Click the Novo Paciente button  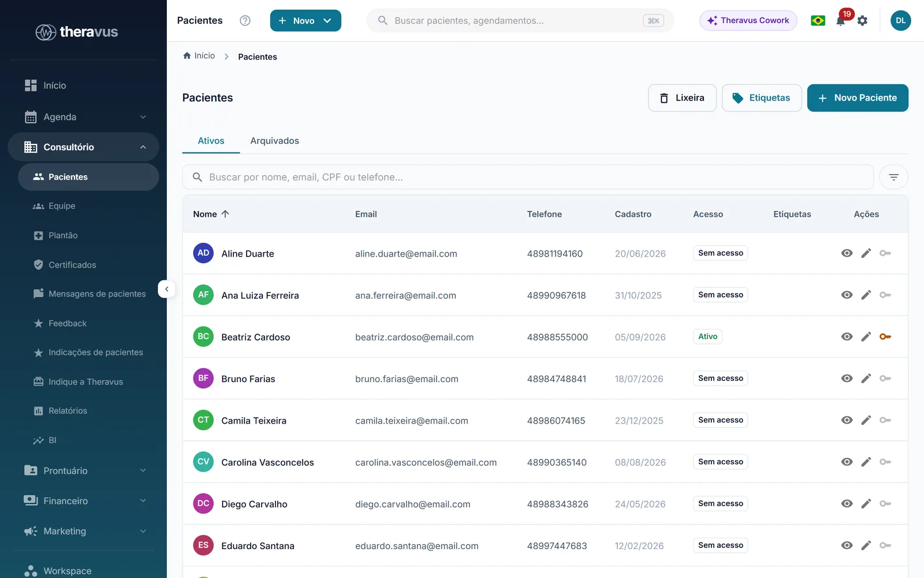(858, 98)
